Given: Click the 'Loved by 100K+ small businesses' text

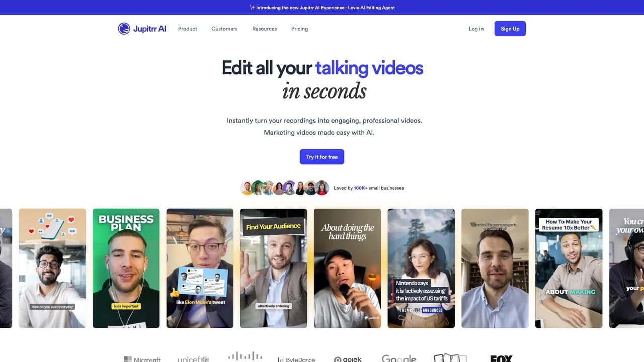Looking at the screenshot, I should 369,188.
